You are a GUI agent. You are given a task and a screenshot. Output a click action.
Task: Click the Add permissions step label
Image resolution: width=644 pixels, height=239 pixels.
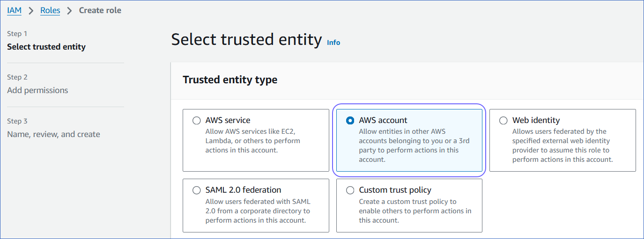(37, 90)
